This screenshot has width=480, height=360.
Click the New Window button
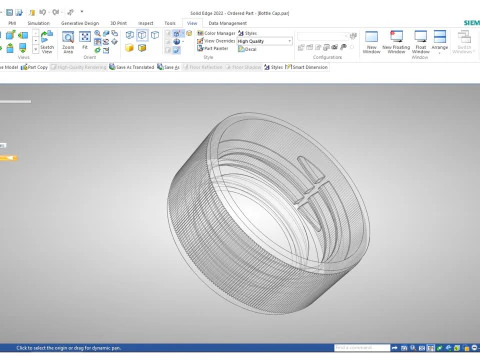click(371, 42)
